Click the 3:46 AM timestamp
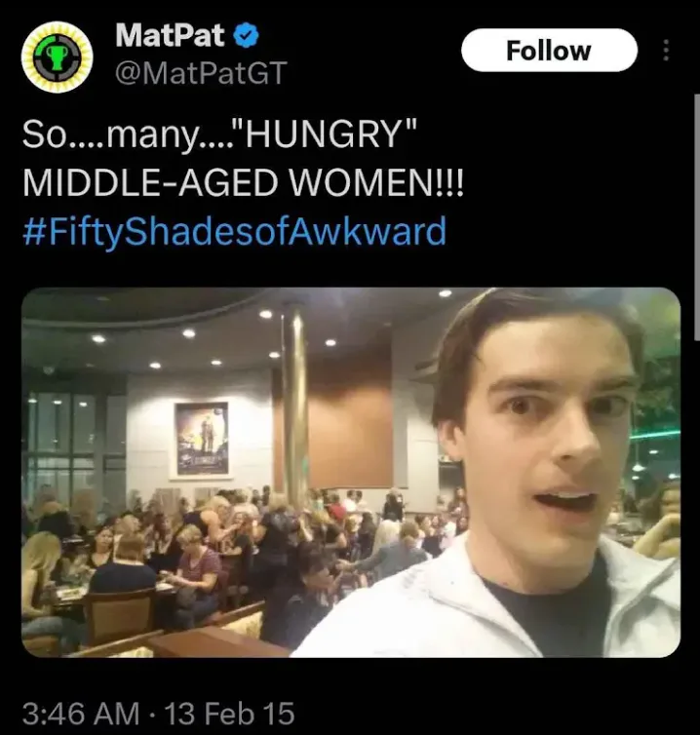This screenshot has height=735, width=700. click(81, 714)
